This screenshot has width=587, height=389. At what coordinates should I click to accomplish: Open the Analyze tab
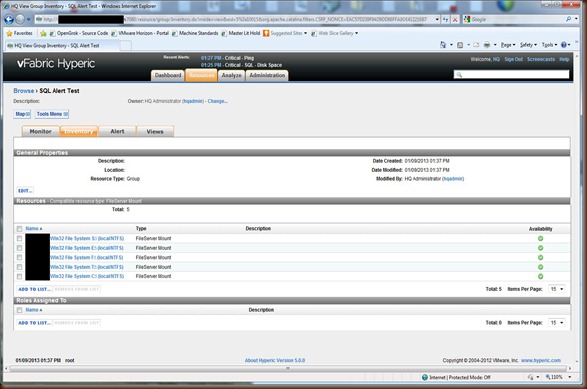[231, 75]
